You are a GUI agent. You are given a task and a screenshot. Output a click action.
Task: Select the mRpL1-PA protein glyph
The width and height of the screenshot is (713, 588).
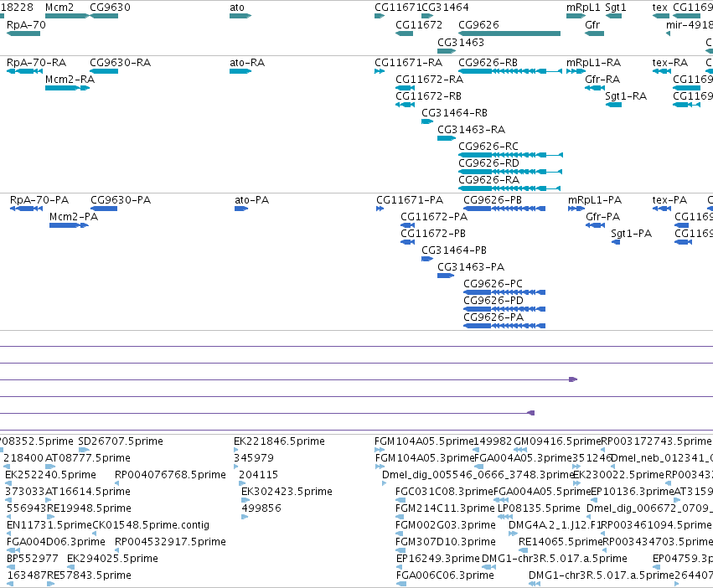576,209
